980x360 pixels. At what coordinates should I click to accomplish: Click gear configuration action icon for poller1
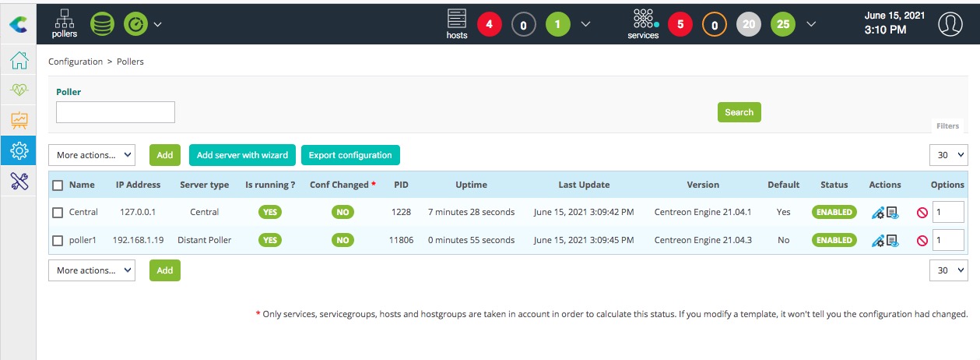click(877, 241)
